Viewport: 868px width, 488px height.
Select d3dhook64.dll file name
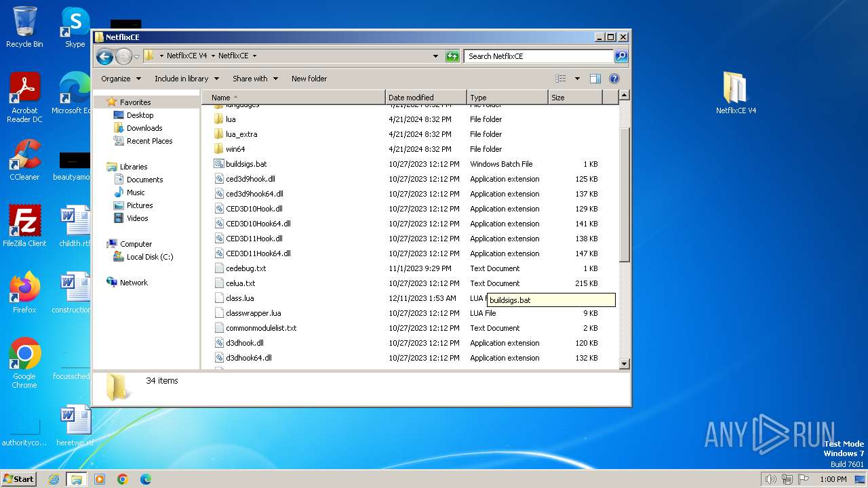coord(248,358)
